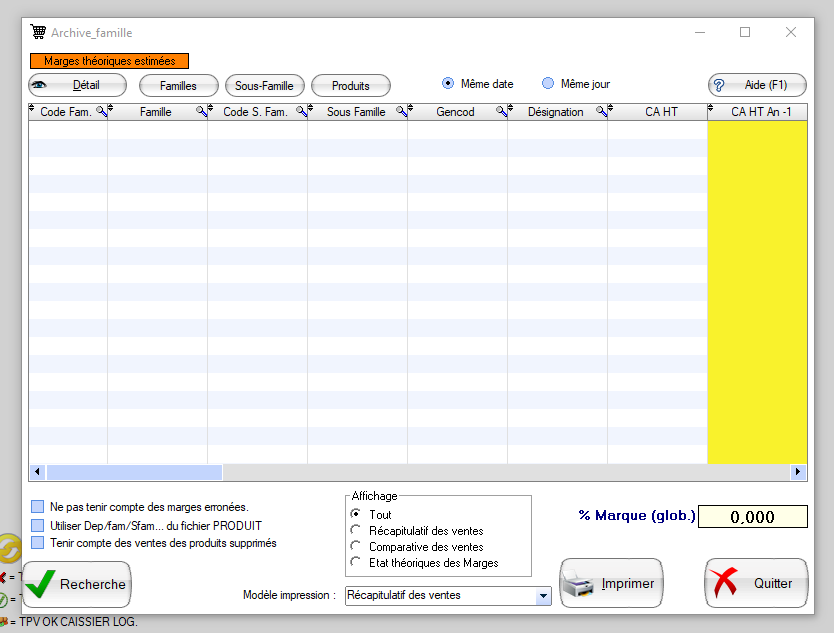Choose 'Comparative des ventes' display option
834x633 pixels.
356,547
